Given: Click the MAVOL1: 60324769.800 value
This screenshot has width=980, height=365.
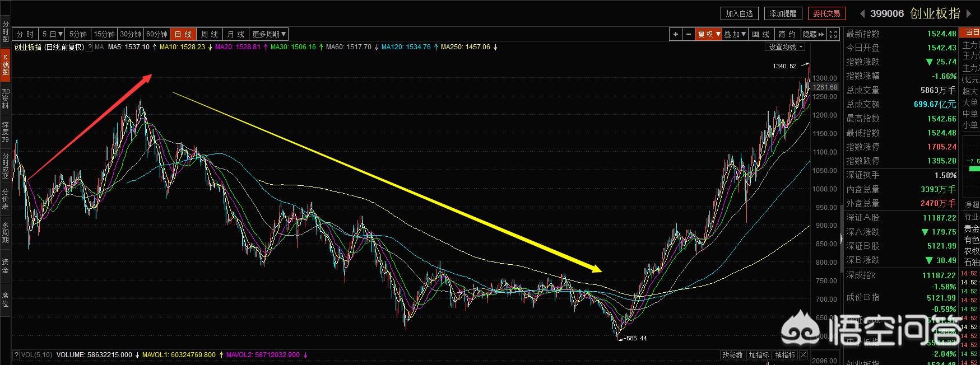Looking at the screenshot, I should pyautogui.click(x=179, y=355).
